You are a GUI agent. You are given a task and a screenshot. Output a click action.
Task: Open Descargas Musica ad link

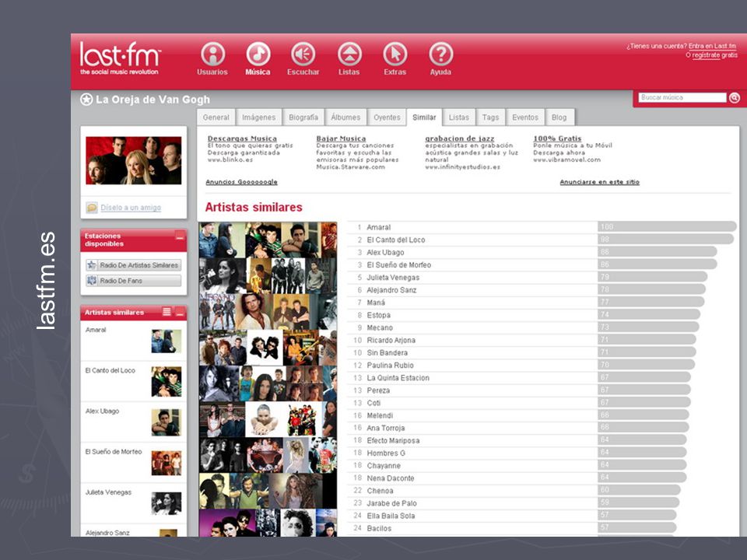click(x=242, y=138)
